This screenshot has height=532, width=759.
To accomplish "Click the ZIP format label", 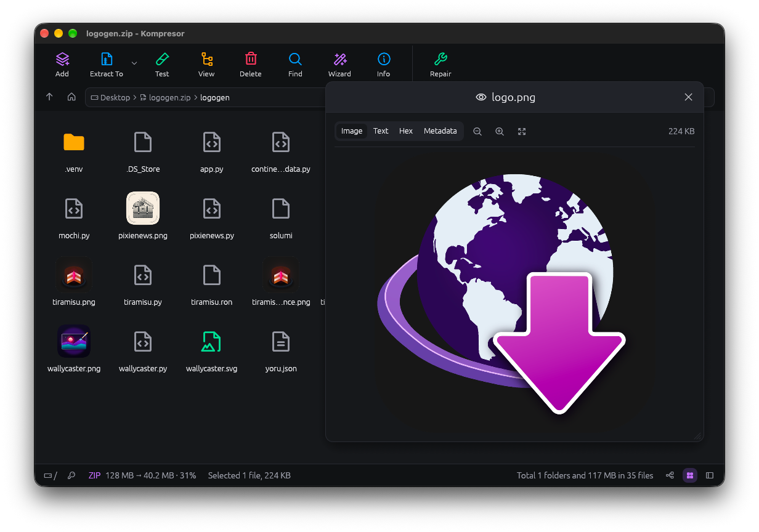I will pyautogui.click(x=94, y=475).
